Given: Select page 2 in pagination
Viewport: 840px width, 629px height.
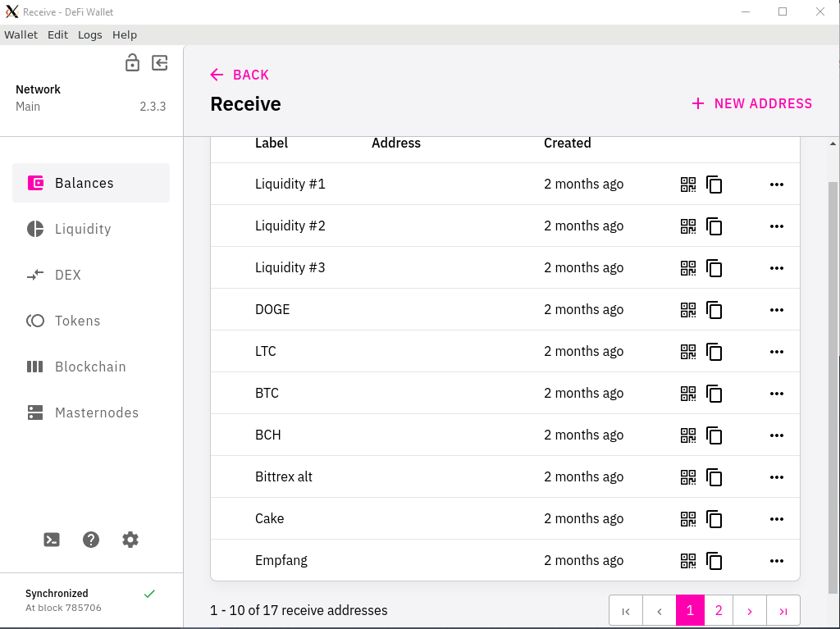Looking at the screenshot, I should 719,610.
